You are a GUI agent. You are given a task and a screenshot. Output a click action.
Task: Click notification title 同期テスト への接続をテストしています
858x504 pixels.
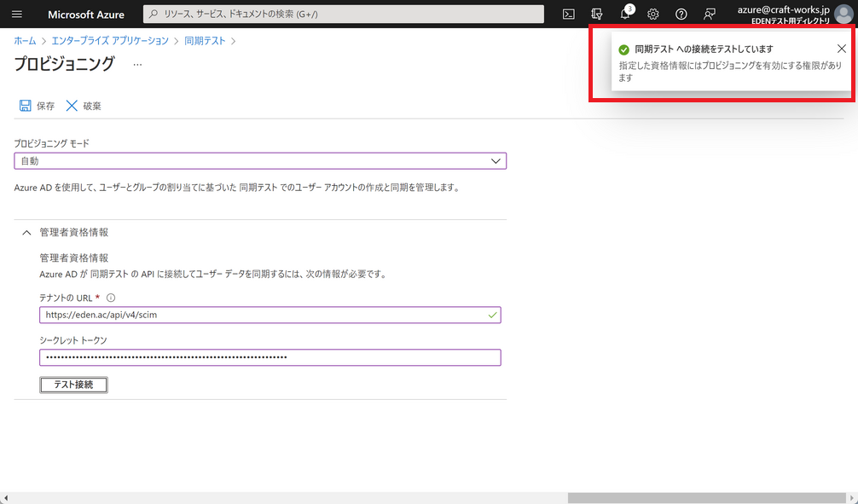704,49
